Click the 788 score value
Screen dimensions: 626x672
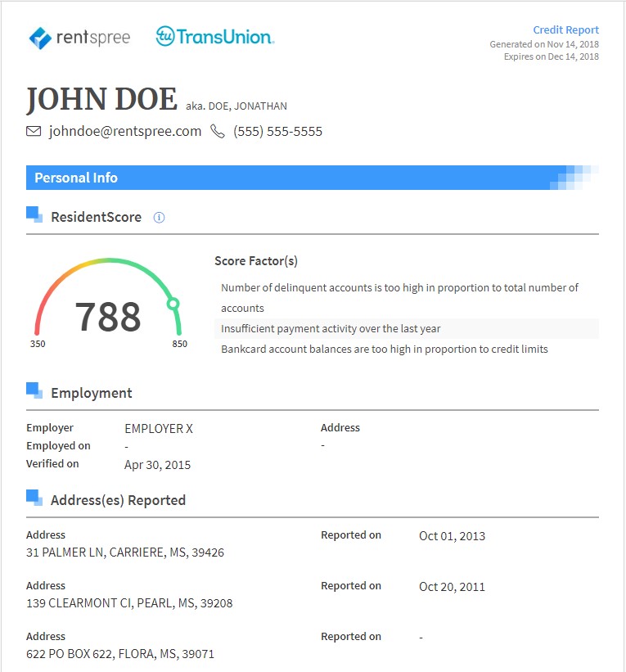108,317
